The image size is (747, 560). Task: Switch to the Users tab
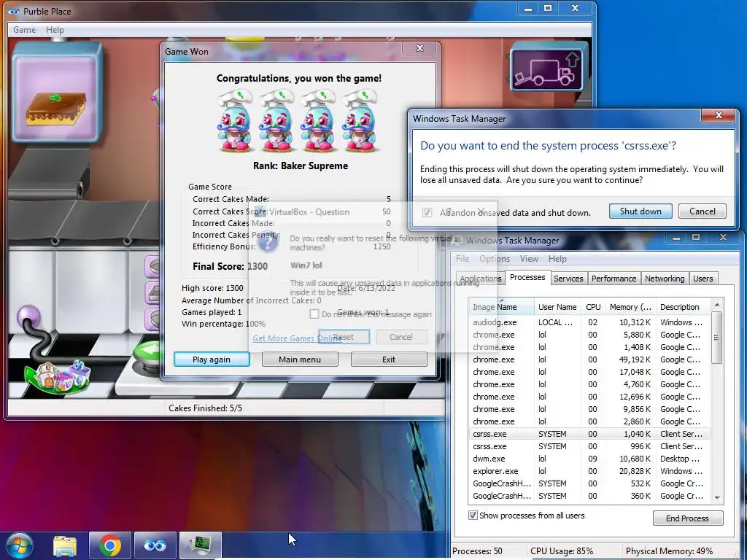click(x=703, y=279)
